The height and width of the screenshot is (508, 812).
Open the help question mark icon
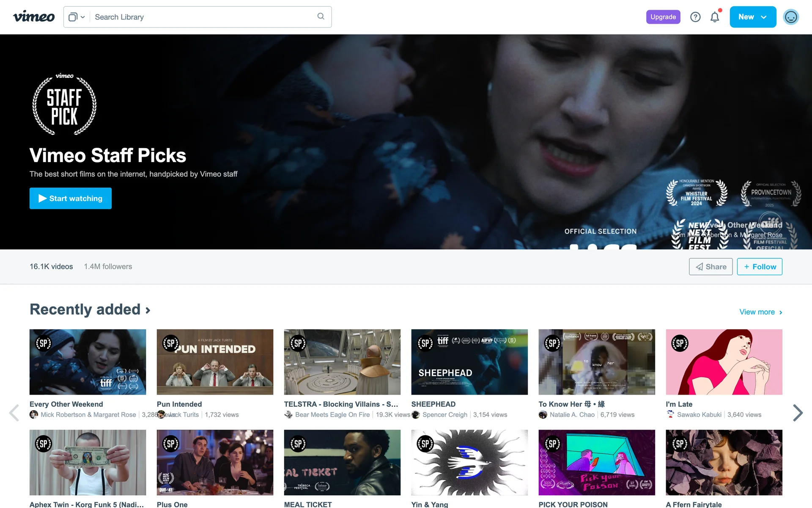695,17
